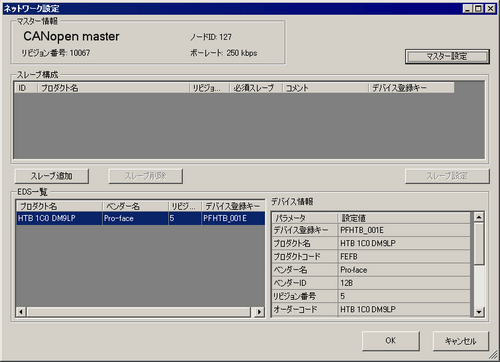Image resolution: width=500 pixels, height=362 pixels.
Task: Confirm the dialog with OK
Action: pyautogui.click(x=391, y=341)
